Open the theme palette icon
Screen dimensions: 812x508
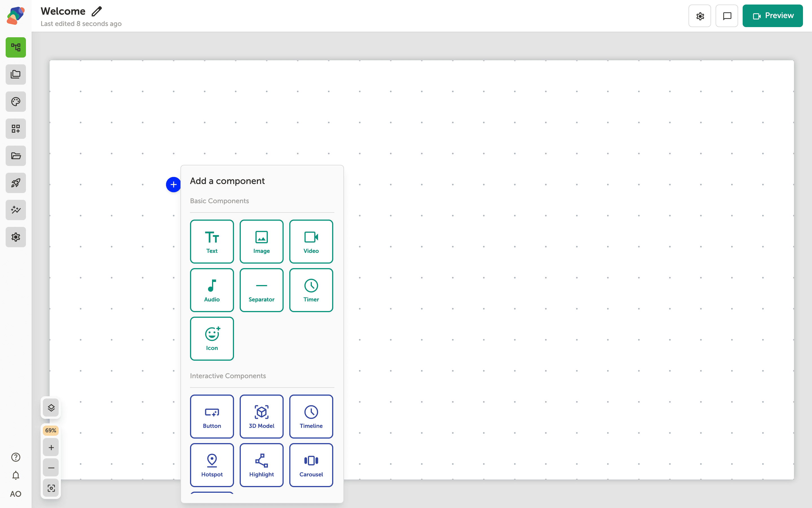pos(16,102)
